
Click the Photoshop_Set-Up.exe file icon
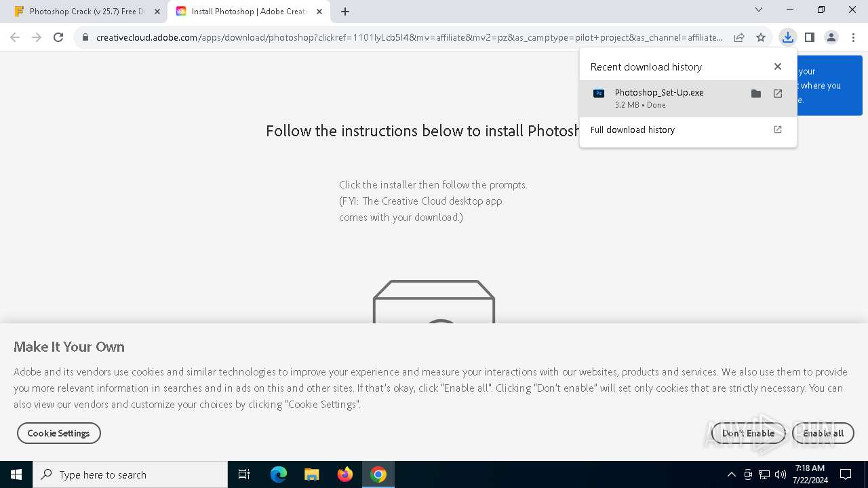point(599,94)
